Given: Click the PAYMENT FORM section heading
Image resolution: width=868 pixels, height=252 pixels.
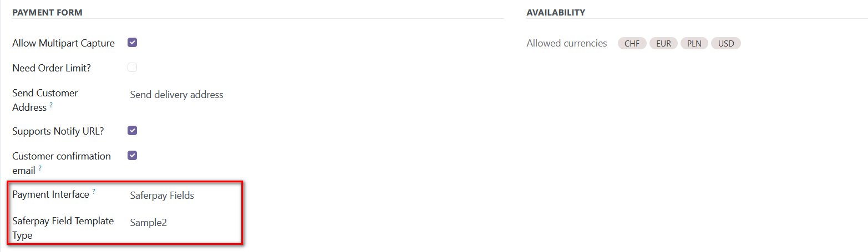Looking at the screenshot, I should pyautogui.click(x=47, y=12).
